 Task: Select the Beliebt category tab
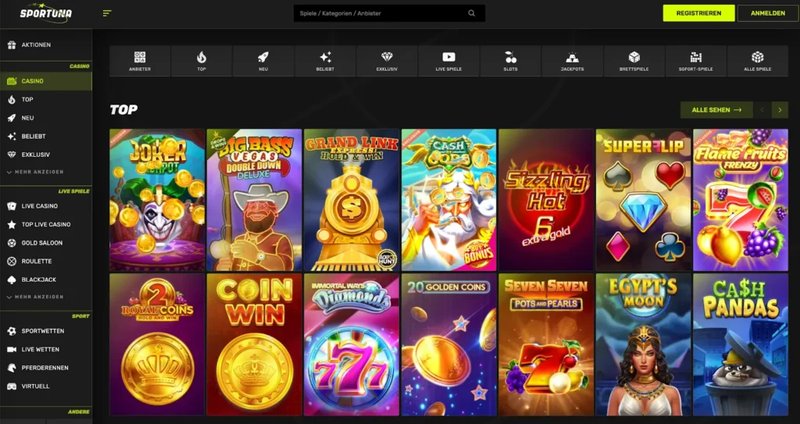[325, 61]
